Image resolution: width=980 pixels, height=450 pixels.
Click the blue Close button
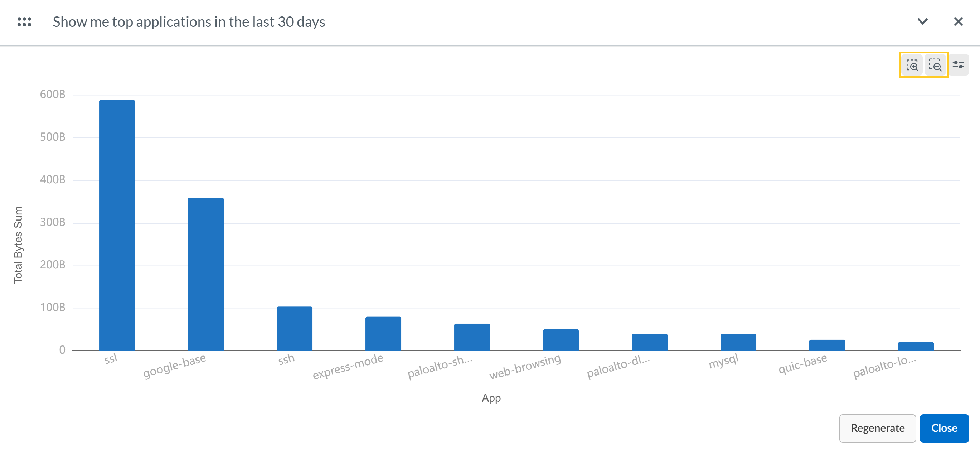pyautogui.click(x=944, y=428)
